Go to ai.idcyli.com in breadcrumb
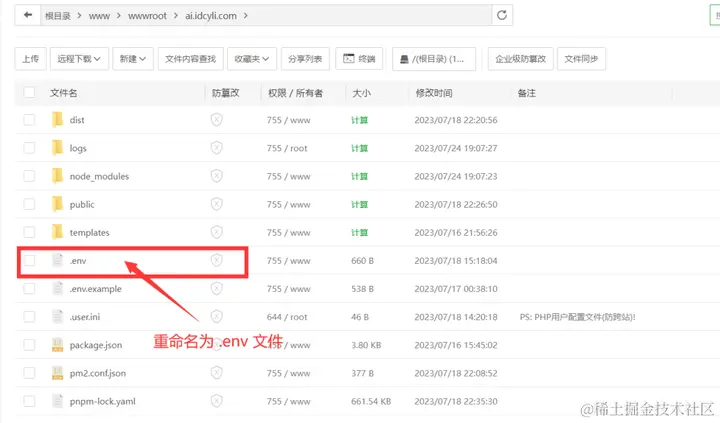 211,16
